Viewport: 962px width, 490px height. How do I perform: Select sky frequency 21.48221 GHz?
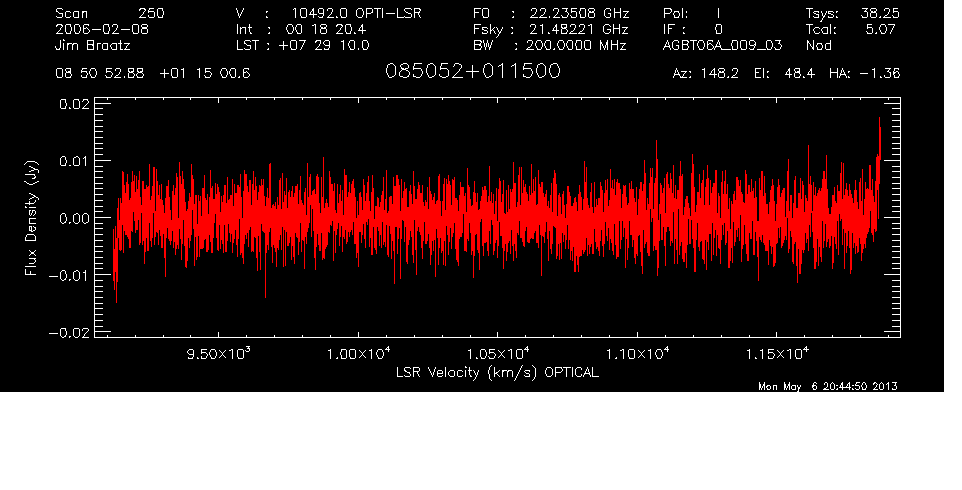(x=579, y=29)
